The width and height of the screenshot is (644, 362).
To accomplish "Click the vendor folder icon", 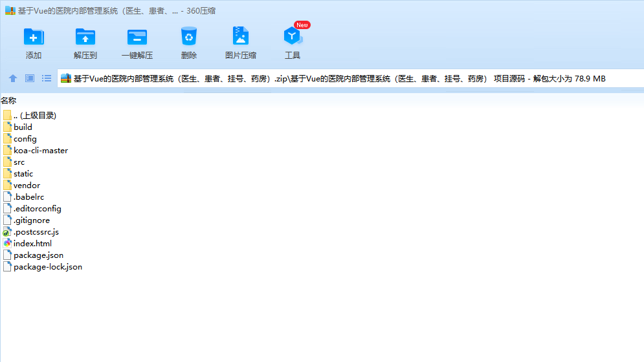I will pos(7,185).
